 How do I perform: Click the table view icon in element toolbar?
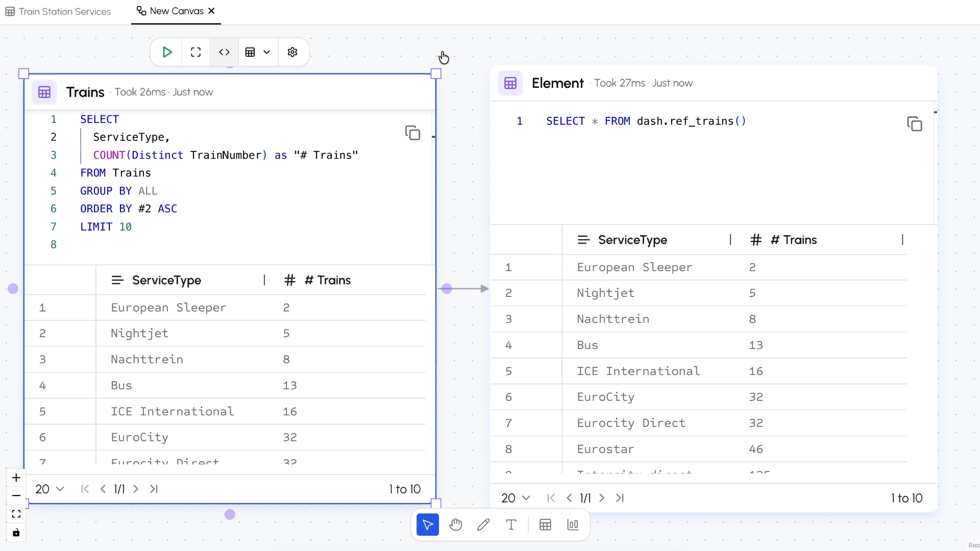(x=250, y=52)
